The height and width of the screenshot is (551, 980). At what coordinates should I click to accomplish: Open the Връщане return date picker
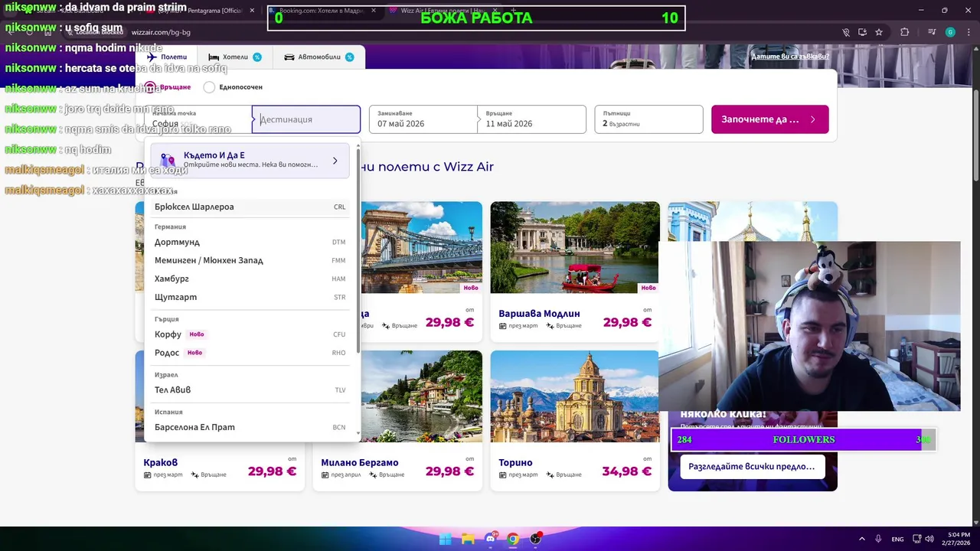pyautogui.click(x=531, y=119)
